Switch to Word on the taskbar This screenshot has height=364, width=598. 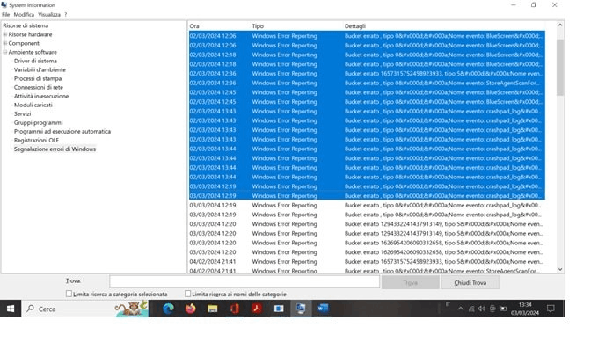pos(323,309)
